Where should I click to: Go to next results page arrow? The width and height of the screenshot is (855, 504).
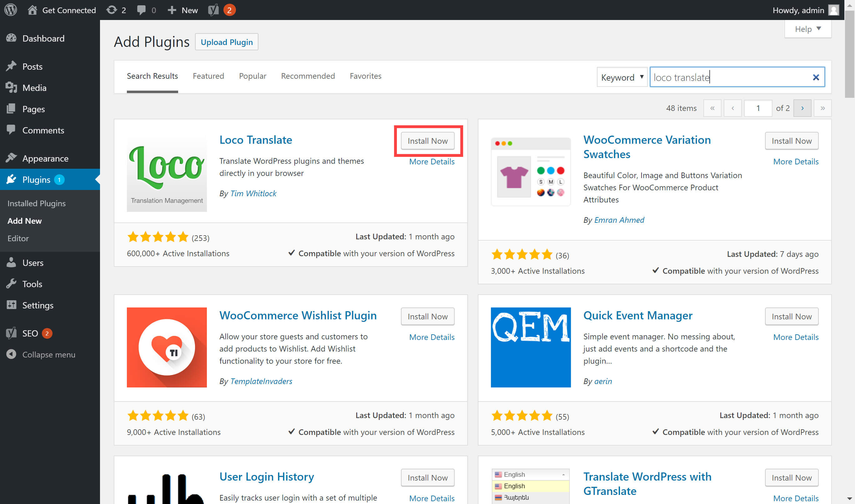pyautogui.click(x=802, y=108)
